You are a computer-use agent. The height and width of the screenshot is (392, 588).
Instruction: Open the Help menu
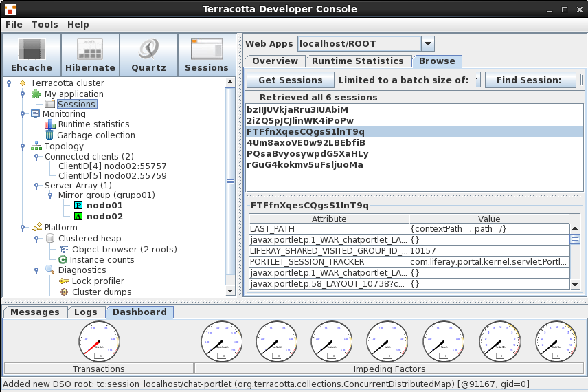click(x=78, y=24)
